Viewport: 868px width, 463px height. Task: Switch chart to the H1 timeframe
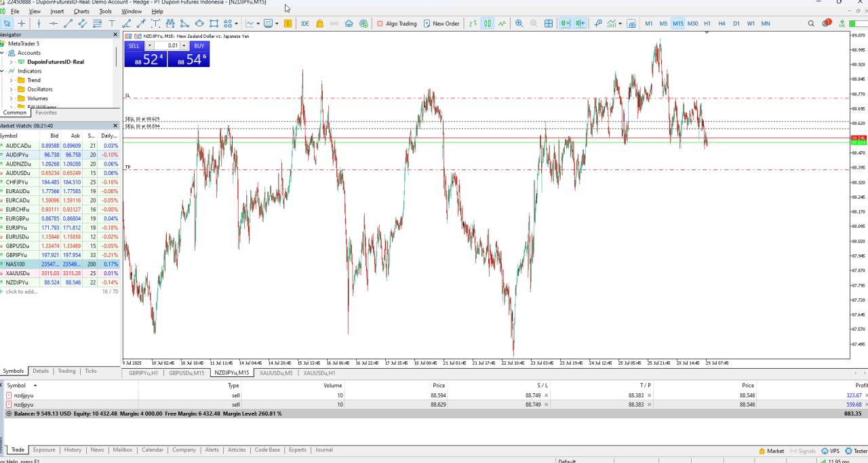[x=707, y=23]
